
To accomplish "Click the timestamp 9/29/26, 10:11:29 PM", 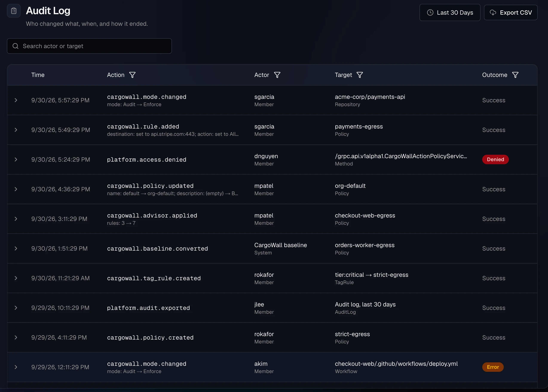I will click(x=60, y=308).
